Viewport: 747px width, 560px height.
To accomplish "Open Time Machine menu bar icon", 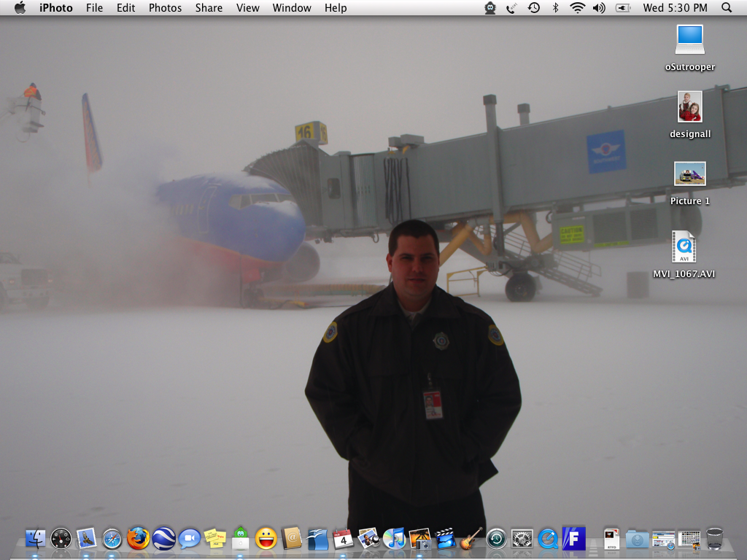I will (x=533, y=7).
